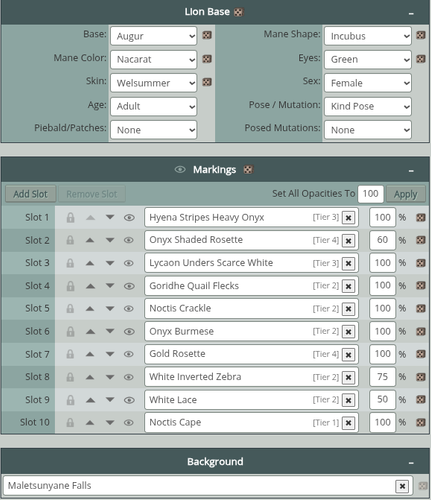
Task: Toggle visibility of Slot 3 marking
Action: pyautogui.click(x=129, y=263)
